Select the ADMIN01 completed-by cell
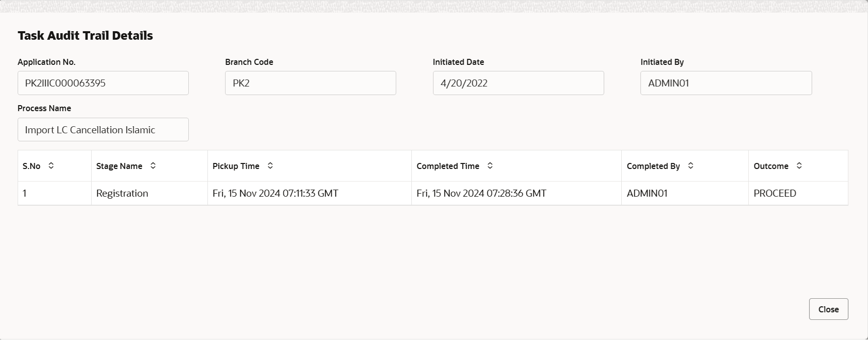This screenshot has height=340, width=868. click(685, 193)
